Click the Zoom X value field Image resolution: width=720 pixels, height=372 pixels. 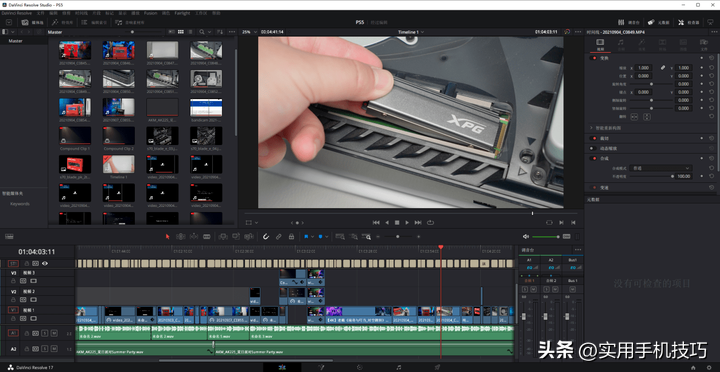(643, 68)
